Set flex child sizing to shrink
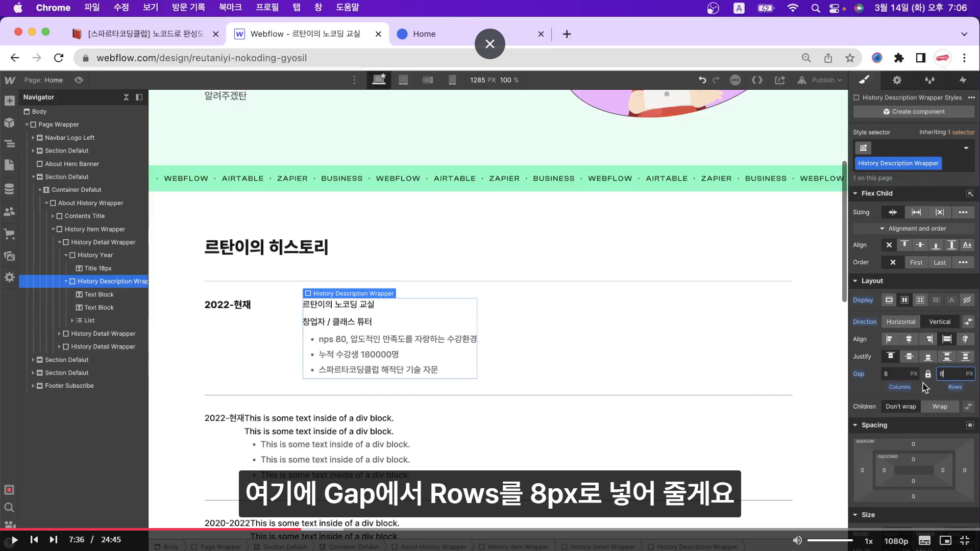Viewport: 980px width, 551px height. click(893, 212)
